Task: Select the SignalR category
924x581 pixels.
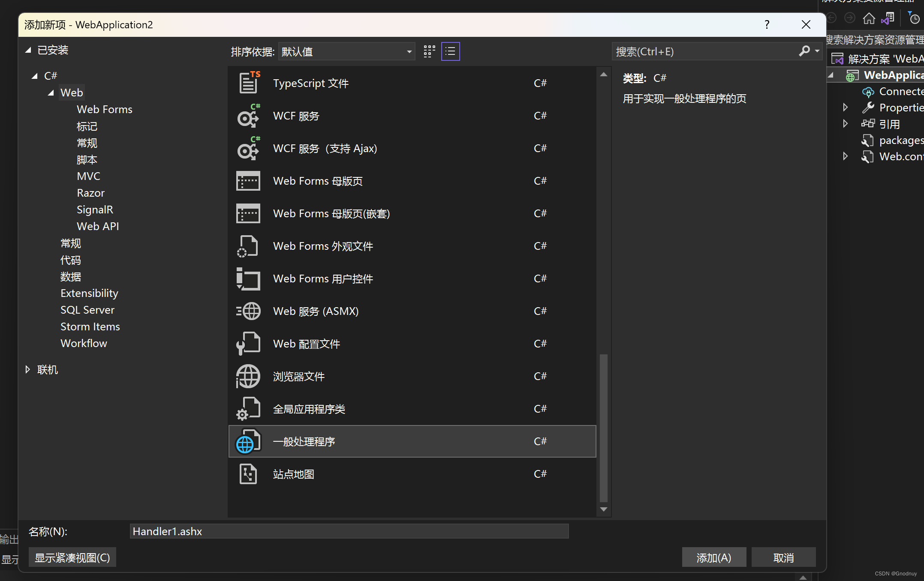Action: tap(95, 209)
